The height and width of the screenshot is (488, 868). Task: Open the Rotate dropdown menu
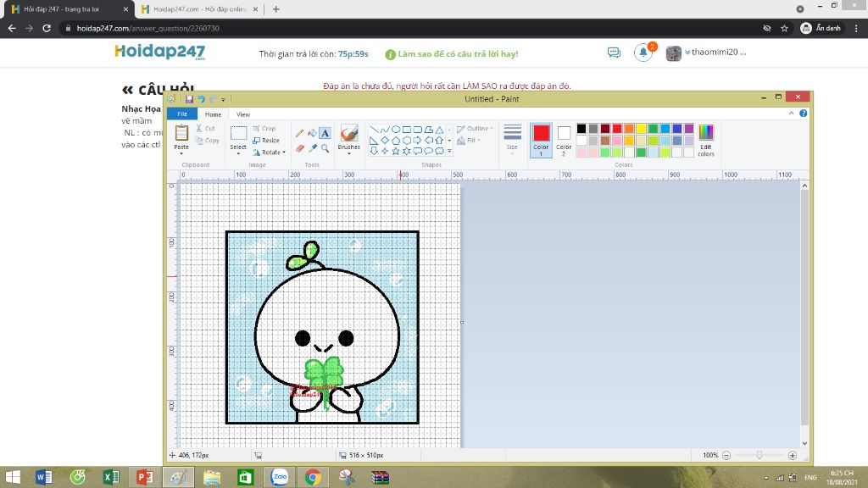tap(270, 152)
